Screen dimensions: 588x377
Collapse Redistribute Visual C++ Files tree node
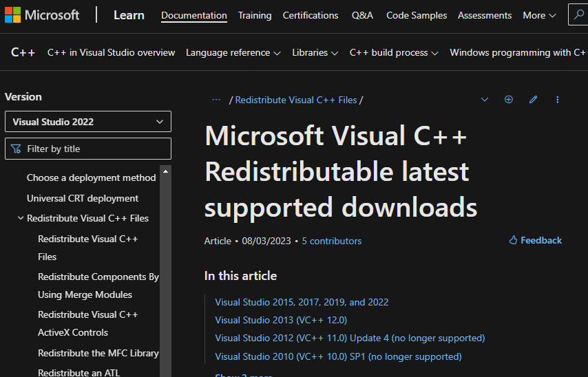click(x=20, y=218)
